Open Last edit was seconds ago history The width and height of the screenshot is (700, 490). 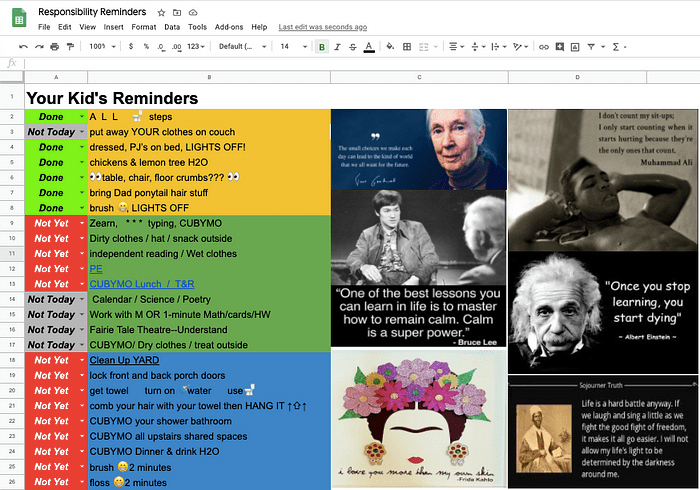[323, 27]
